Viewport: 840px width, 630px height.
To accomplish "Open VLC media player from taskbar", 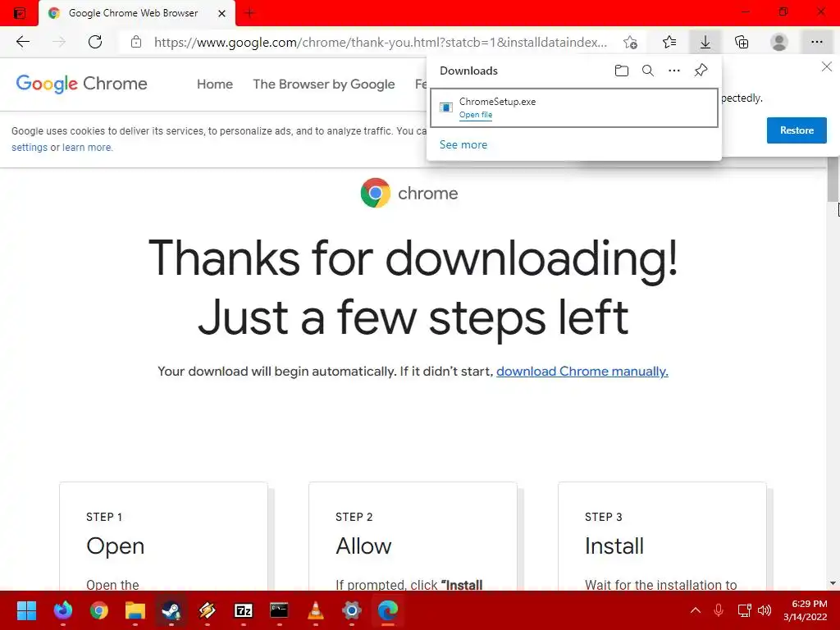I will (316, 610).
